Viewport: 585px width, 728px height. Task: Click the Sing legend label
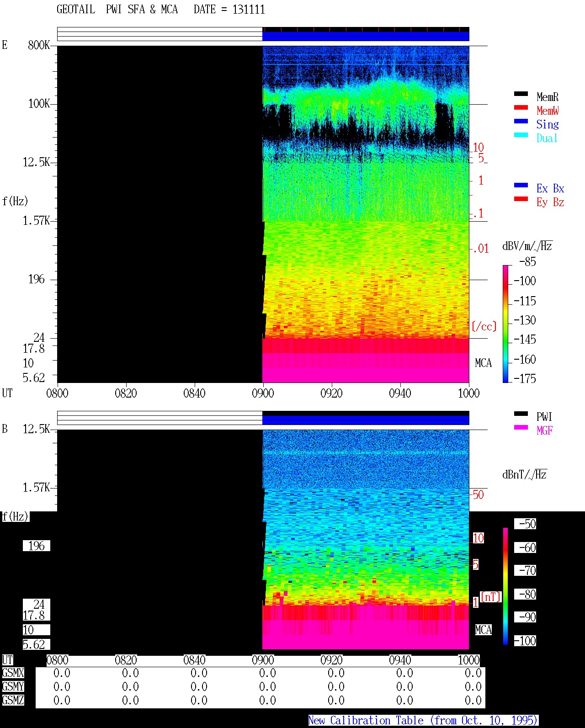coord(548,124)
